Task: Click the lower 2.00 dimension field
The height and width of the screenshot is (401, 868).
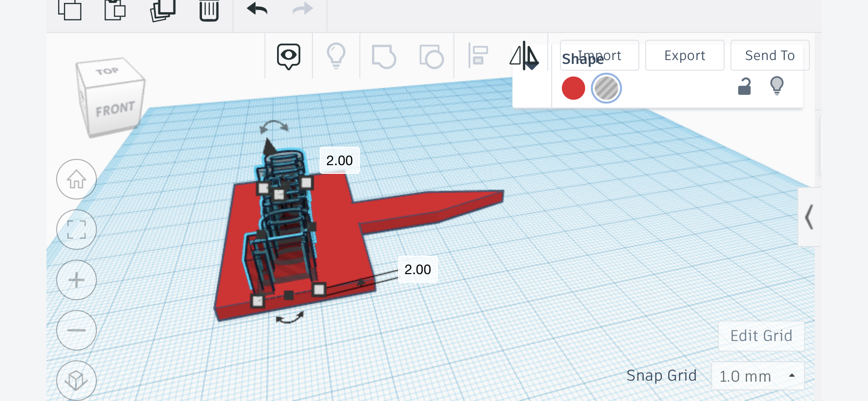Action: 418,269
